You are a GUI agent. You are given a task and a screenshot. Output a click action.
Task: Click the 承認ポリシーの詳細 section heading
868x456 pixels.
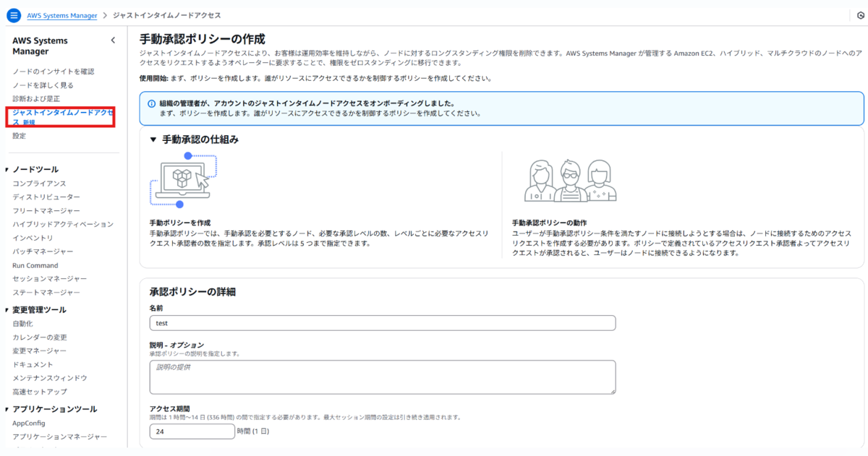192,292
